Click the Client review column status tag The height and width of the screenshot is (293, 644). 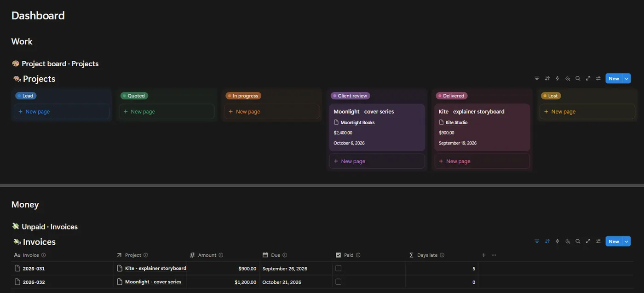(351, 96)
